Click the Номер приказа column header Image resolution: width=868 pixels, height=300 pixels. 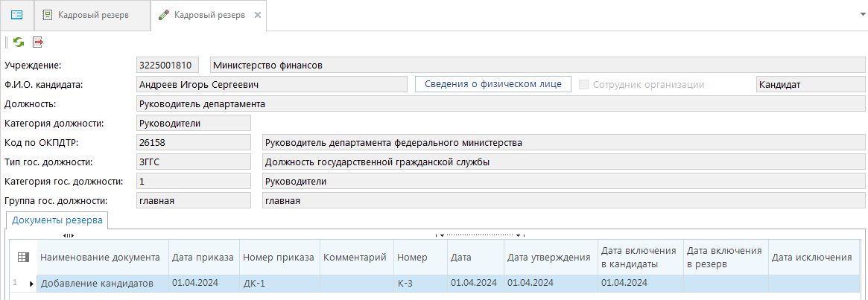[276, 258]
